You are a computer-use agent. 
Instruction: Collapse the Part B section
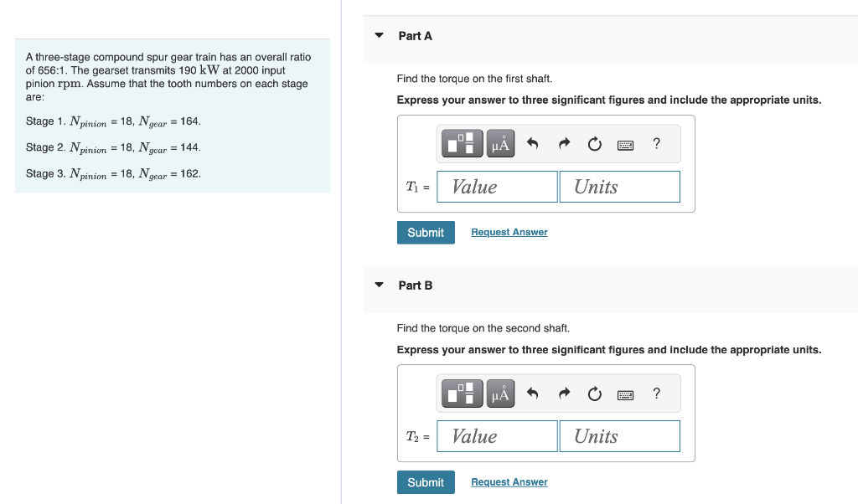click(380, 285)
